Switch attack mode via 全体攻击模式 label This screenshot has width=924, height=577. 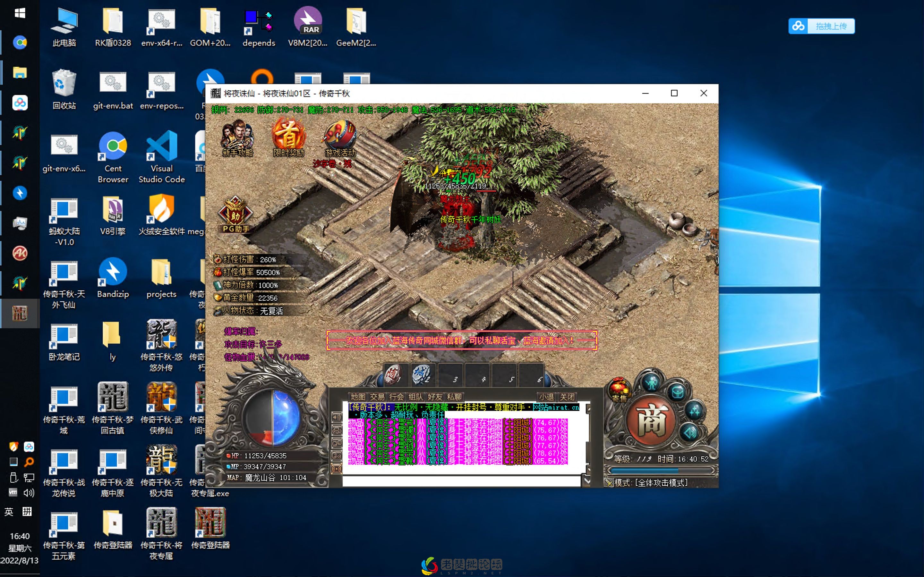(661, 483)
